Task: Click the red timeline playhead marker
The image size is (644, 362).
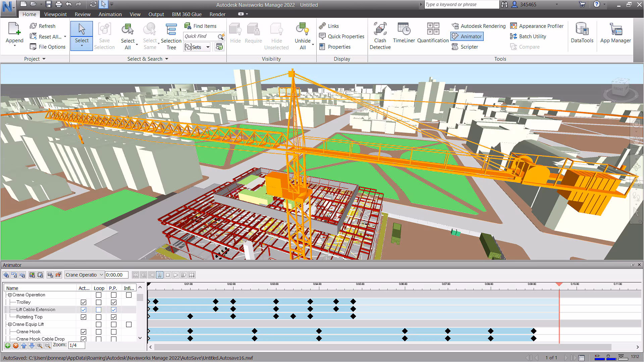Action: pos(559,284)
